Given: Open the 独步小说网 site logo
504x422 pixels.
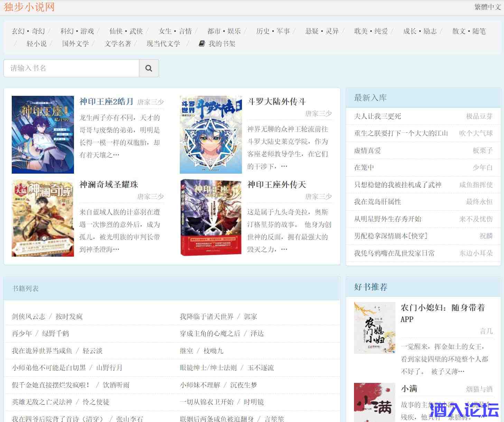Looking at the screenshot, I should click(29, 7).
